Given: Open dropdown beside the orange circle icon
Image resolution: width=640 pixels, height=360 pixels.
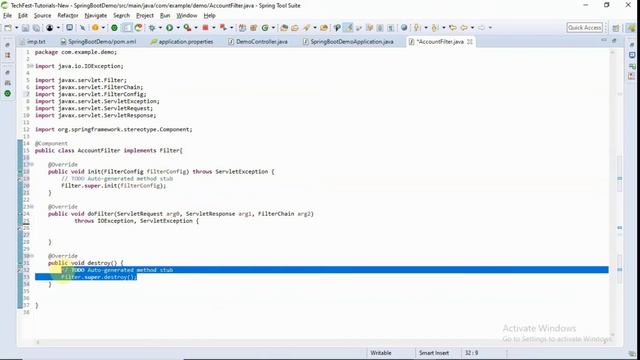Looking at the screenshot, I should click(103, 28).
